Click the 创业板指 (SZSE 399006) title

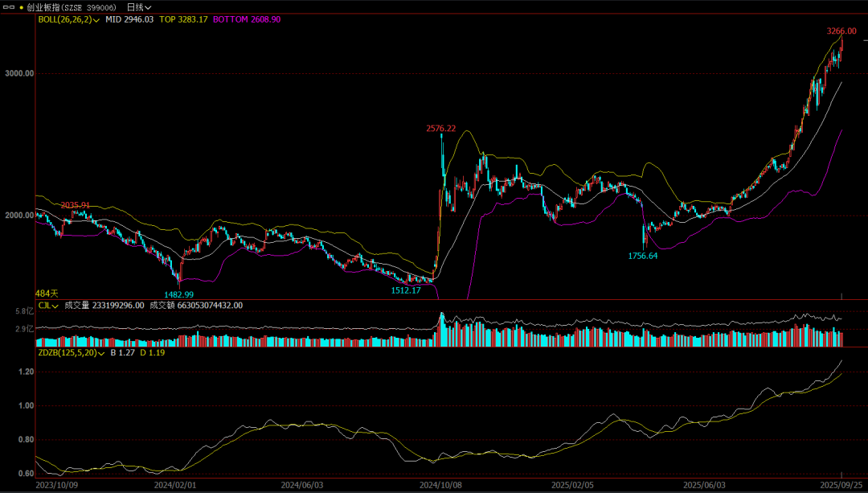(73, 6)
